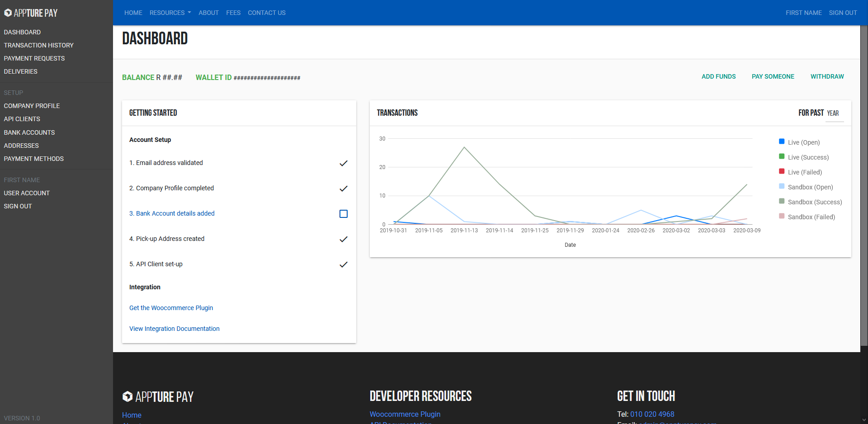Screen dimensions: 868x424
Task: Open Dashboard in the sidebar
Action: [x=22, y=32]
